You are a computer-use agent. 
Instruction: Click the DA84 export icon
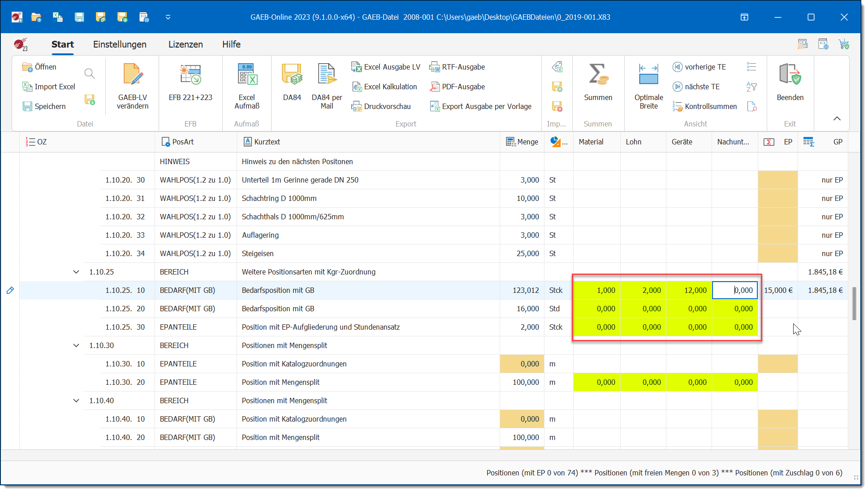pyautogui.click(x=292, y=75)
